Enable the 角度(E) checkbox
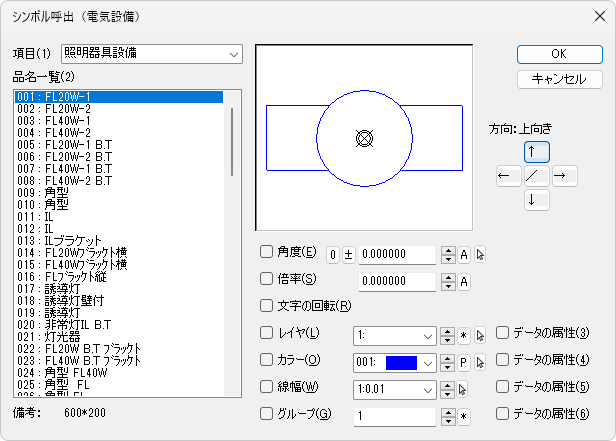The width and height of the screenshot is (616, 441). [267, 252]
